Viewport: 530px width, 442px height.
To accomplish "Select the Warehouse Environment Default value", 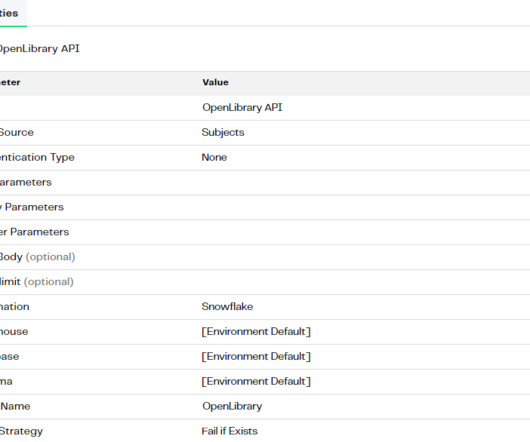I will (256, 332).
